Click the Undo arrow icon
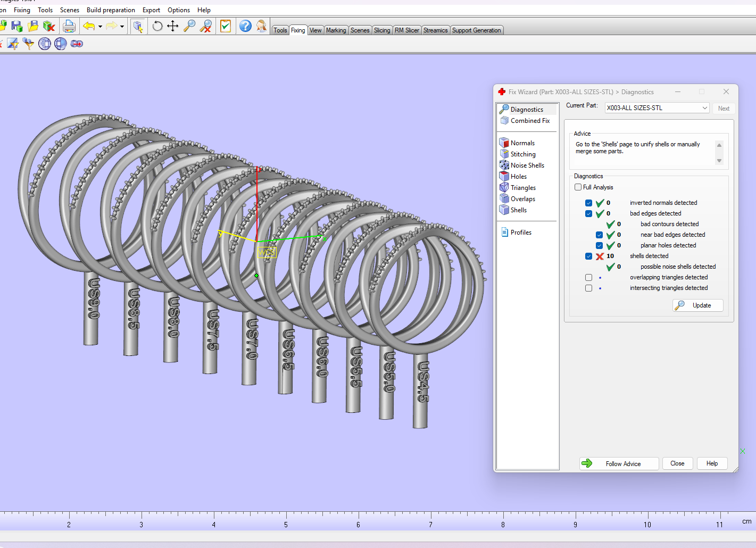756x548 pixels. tap(89, 26)
